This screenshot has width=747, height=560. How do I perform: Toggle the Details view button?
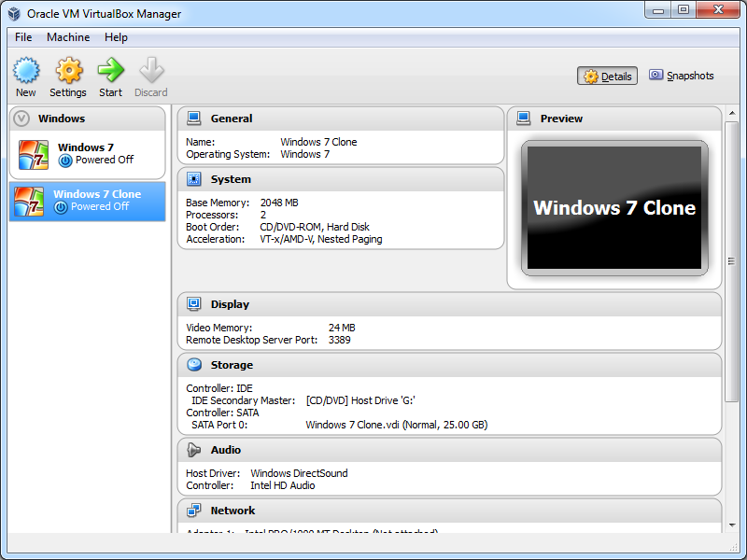607,77
